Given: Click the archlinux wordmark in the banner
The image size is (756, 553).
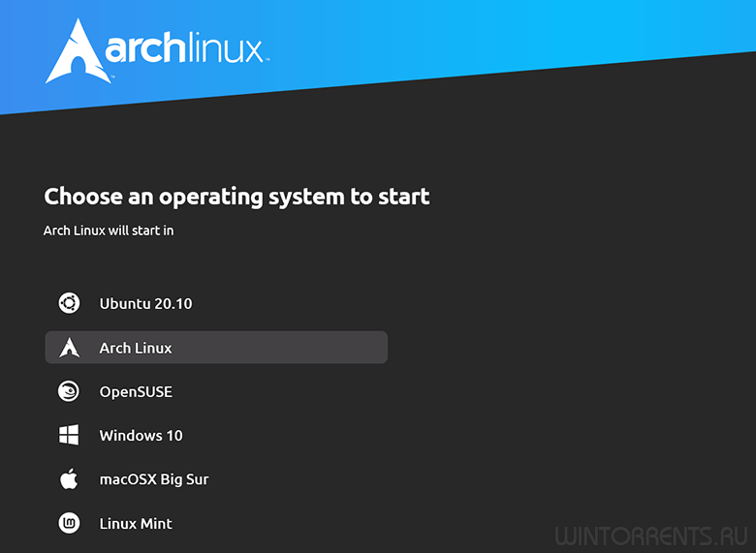Looking at the screenshot, I should pyautogui.click(x=184, y=50).
